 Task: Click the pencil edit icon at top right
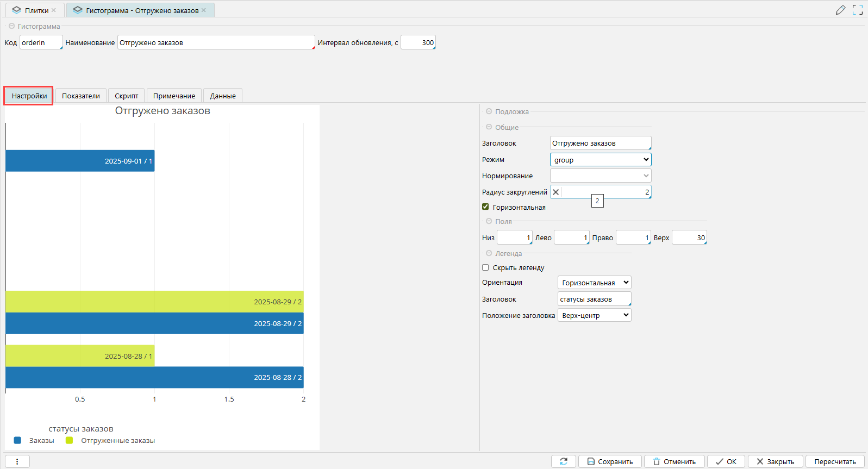840,10
